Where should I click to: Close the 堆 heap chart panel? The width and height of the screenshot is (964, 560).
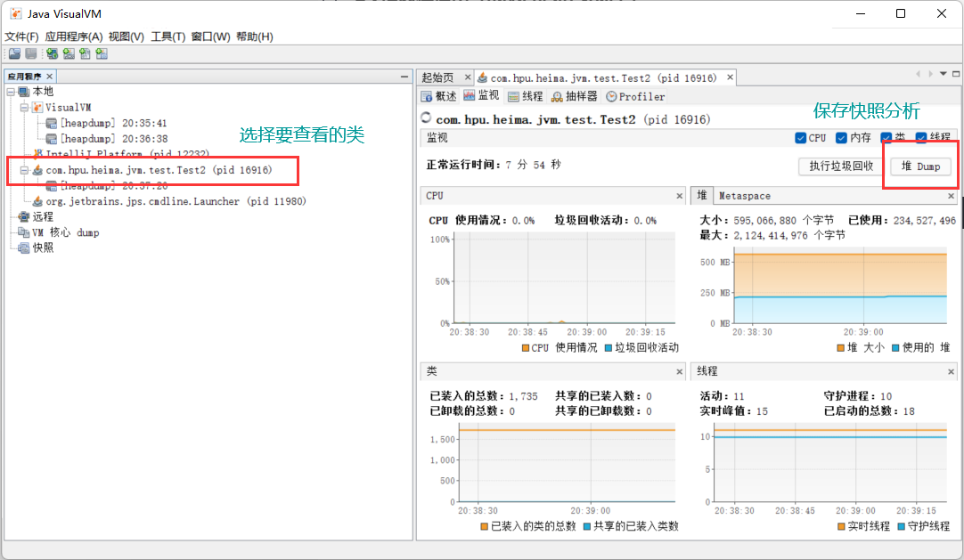(952, 197)
